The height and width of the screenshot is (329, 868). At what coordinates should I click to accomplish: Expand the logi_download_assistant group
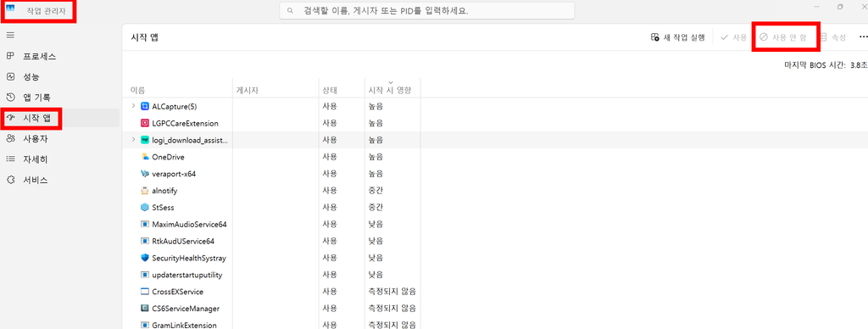point(133,140)
